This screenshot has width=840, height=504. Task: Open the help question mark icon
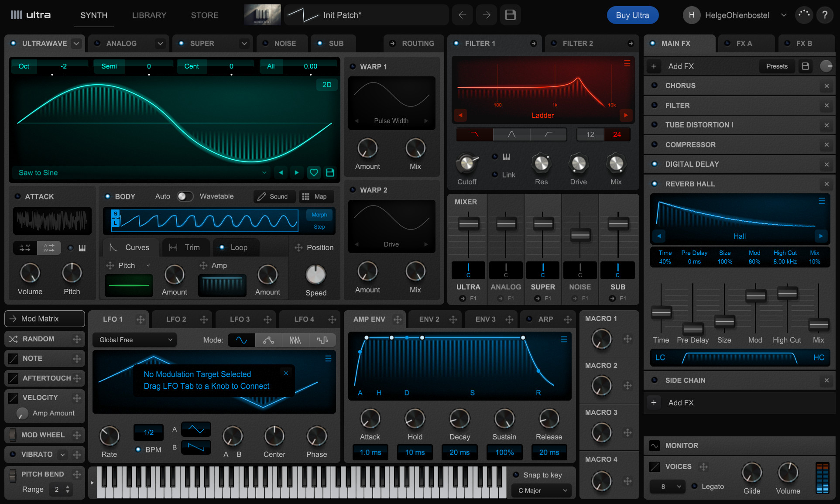click(824, 15)
